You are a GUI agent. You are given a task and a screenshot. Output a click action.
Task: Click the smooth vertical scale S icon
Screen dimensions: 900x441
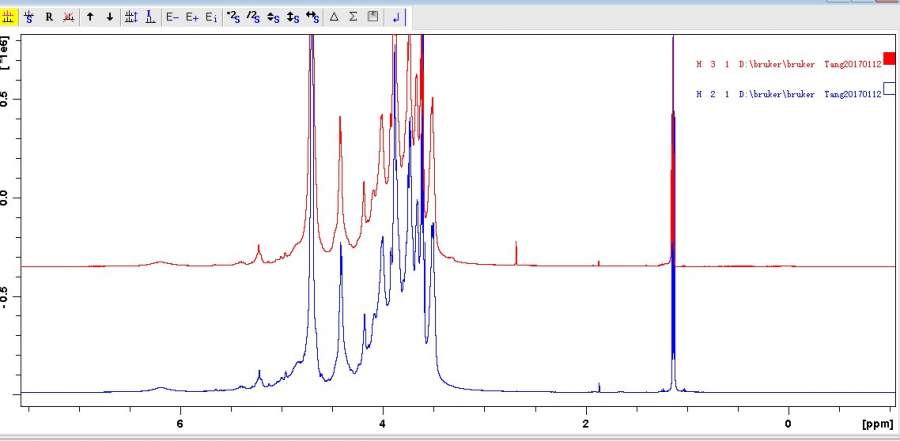(273, 17)
